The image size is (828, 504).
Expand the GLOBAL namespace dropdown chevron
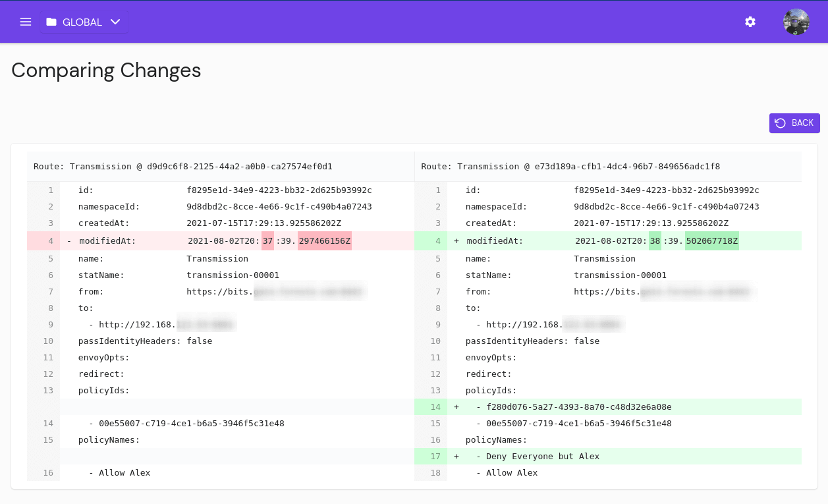[115, 22]
